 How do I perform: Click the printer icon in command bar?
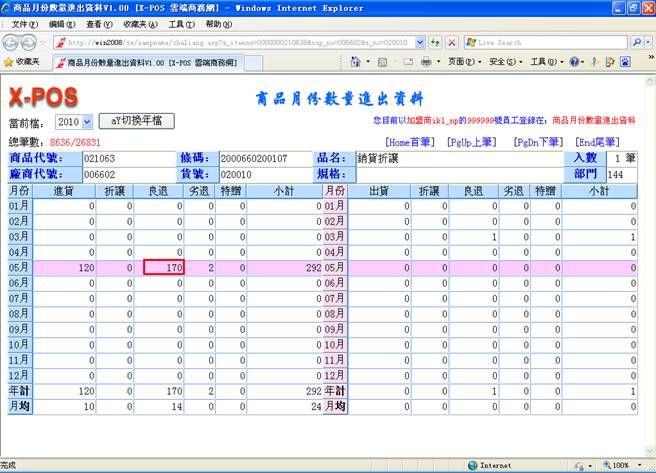click(x=426, y=62)
